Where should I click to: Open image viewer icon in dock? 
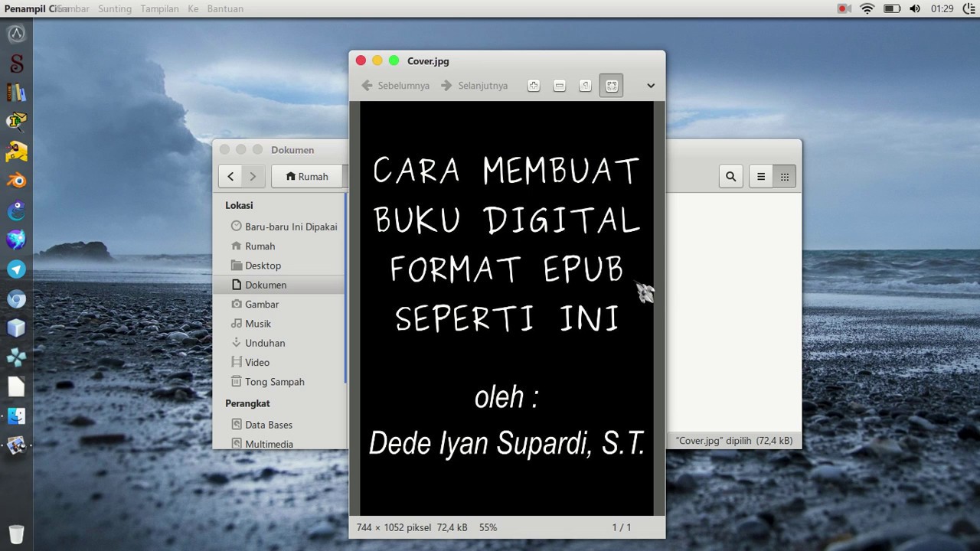(16, 445)
